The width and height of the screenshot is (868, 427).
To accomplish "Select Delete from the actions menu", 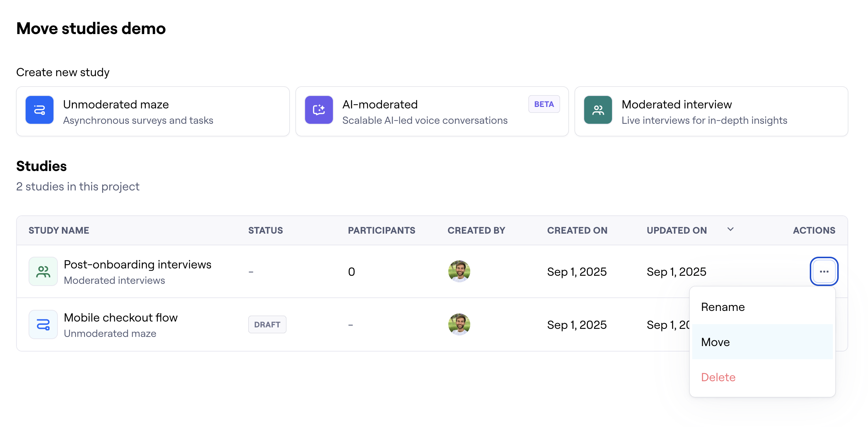I will click(718, 377).
